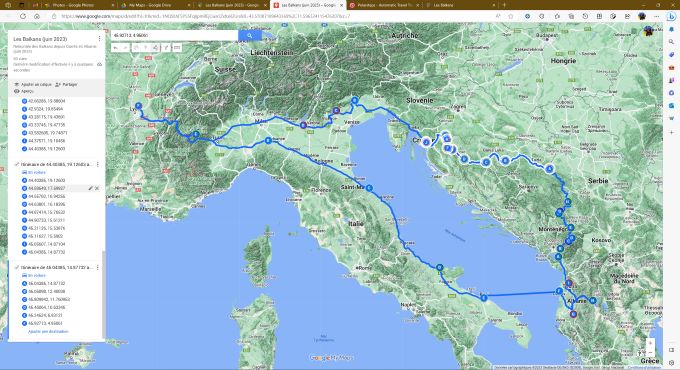680x370 pixels.
Task: Click the Google Drive cloud save icon
Action: (x=99, y=64)
